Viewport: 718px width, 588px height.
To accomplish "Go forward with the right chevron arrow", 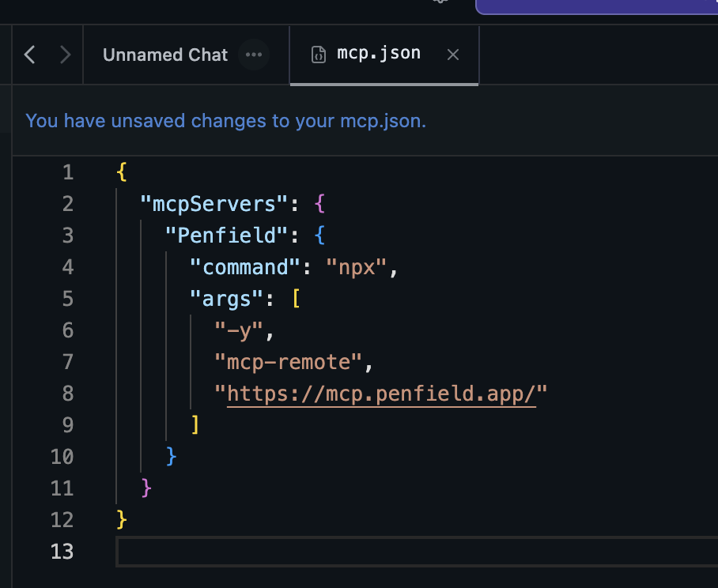I will pos(66,55).
